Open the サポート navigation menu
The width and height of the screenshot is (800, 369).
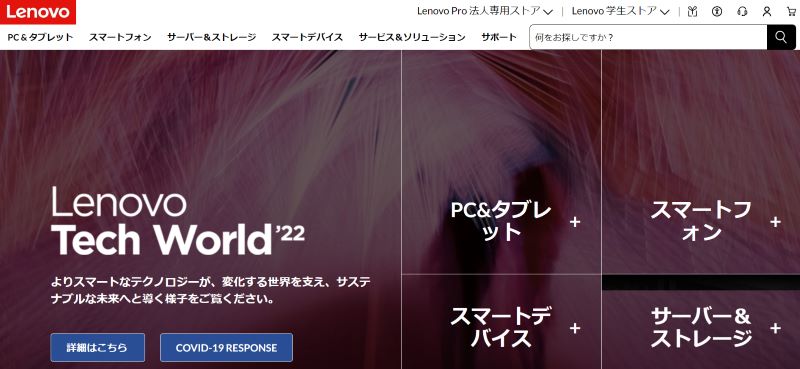498,37
